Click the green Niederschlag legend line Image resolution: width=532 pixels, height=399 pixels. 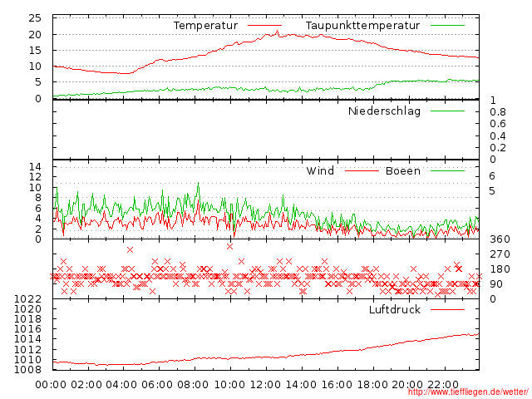coord(447,111)
